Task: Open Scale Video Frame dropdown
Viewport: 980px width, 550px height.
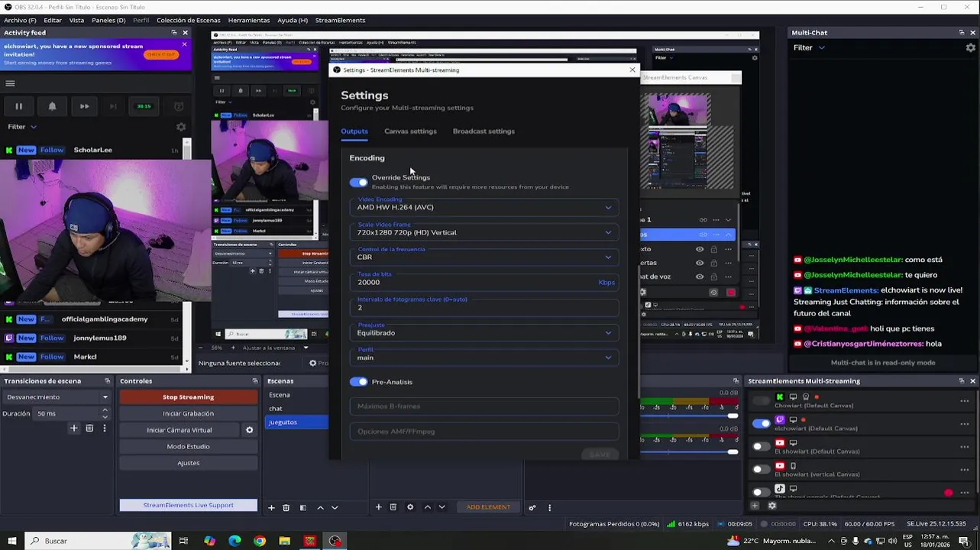Action: (x=484, y=231)
